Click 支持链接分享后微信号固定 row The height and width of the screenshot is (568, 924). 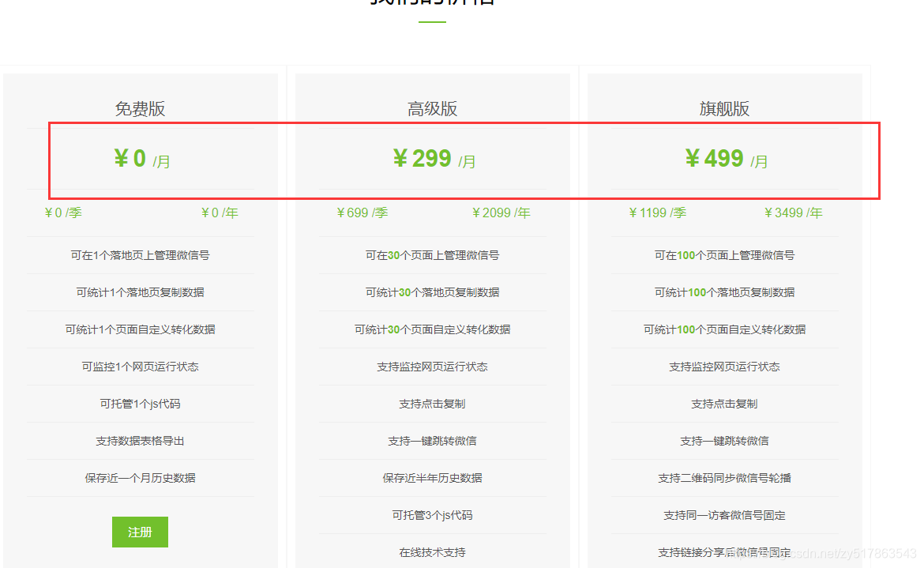click(724, 552)
